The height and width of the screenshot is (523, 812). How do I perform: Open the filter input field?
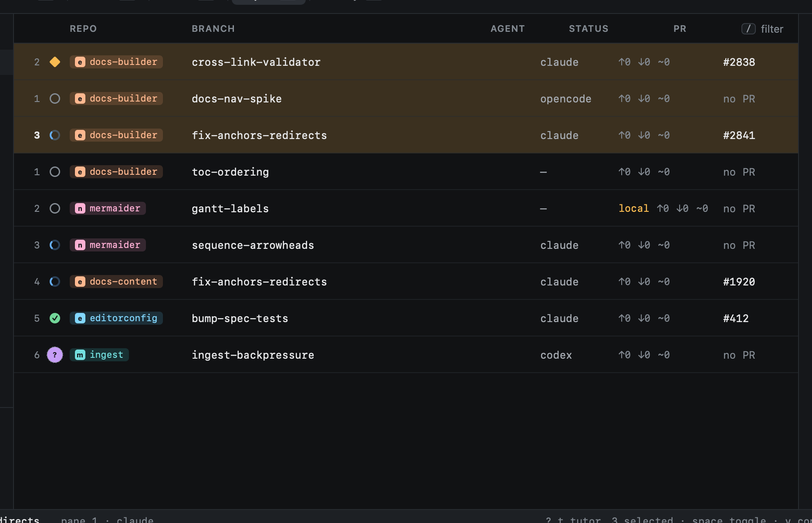pos(762,29)
